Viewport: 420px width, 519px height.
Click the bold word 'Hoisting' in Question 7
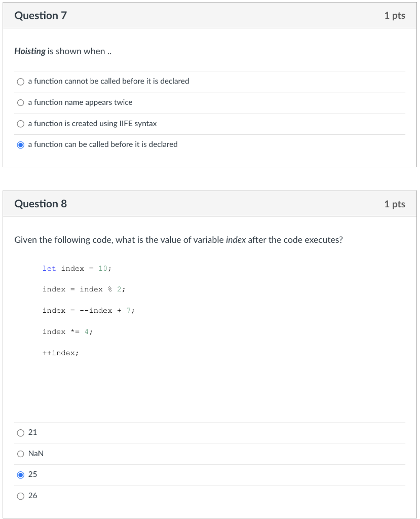(29, 51)
